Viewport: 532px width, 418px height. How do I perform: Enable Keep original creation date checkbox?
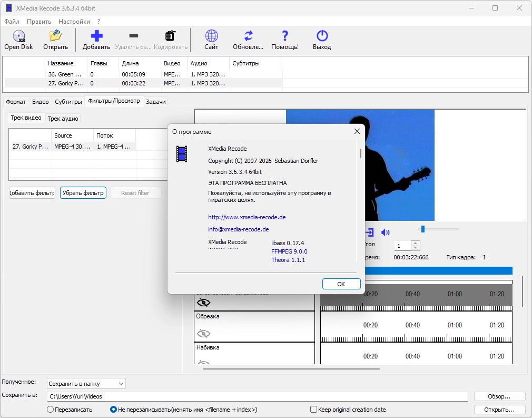[313, 410]
